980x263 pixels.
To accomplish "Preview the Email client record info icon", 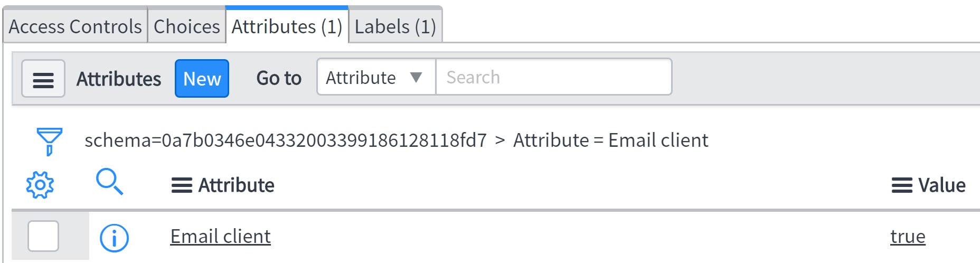I will [x=114, y=238].
